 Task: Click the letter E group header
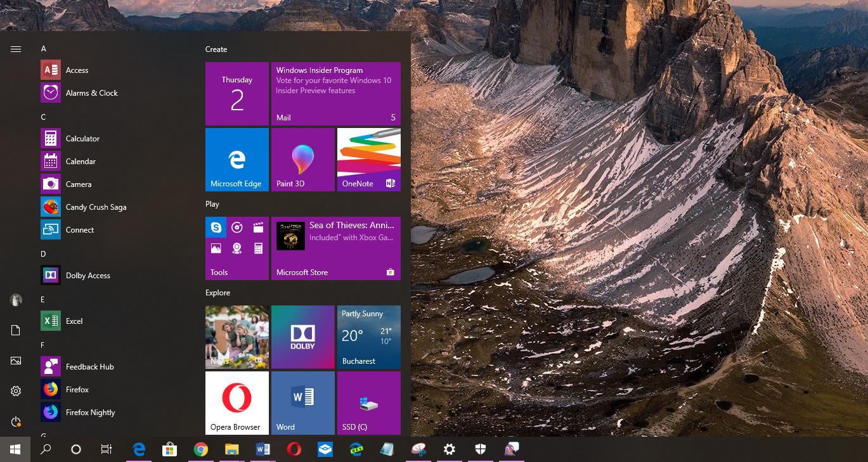(43, 300)
